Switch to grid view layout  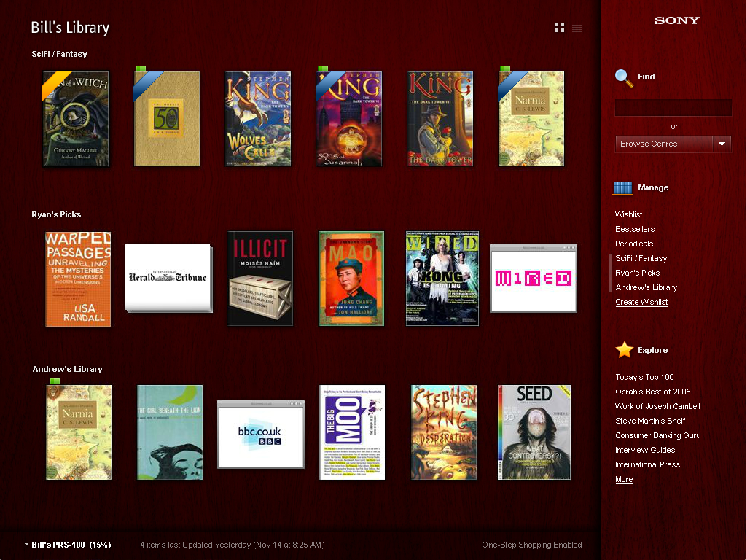click(x=559, y=27)
